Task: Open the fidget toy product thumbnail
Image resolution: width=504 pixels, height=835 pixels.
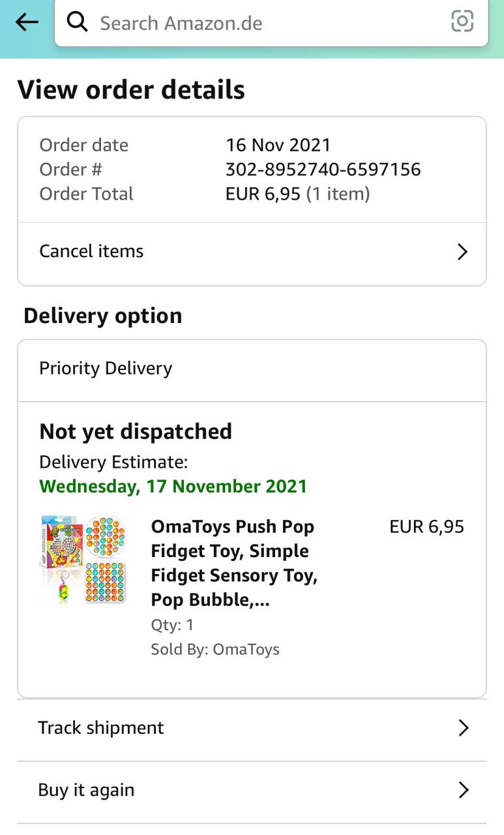Action: (83, 559)
